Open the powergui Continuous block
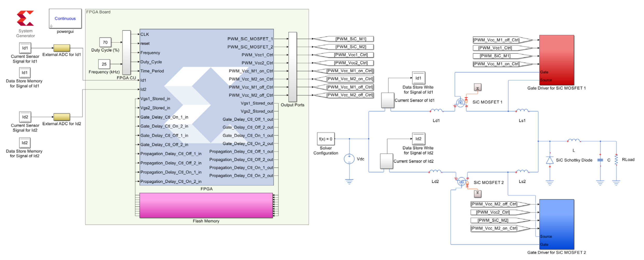The height and width of the screenshot is (260, 644). point(65,18)
